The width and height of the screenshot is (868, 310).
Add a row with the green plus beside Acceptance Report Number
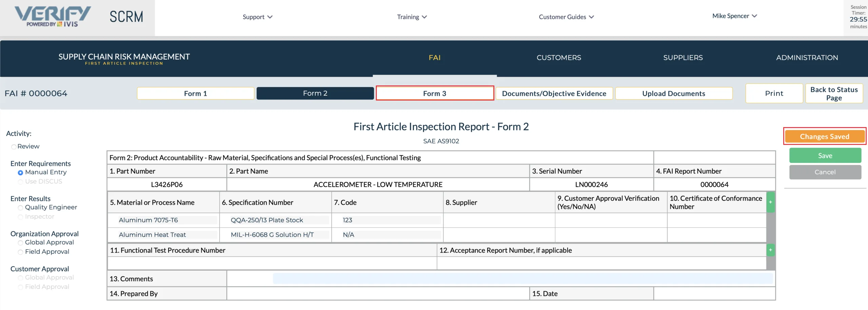(x=770, y=250)
